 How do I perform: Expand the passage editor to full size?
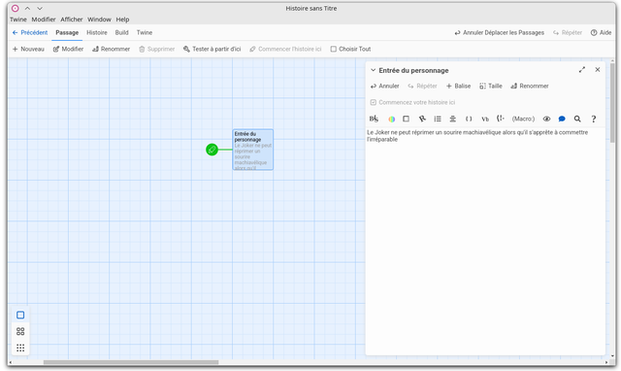click(x=582, y=70)
